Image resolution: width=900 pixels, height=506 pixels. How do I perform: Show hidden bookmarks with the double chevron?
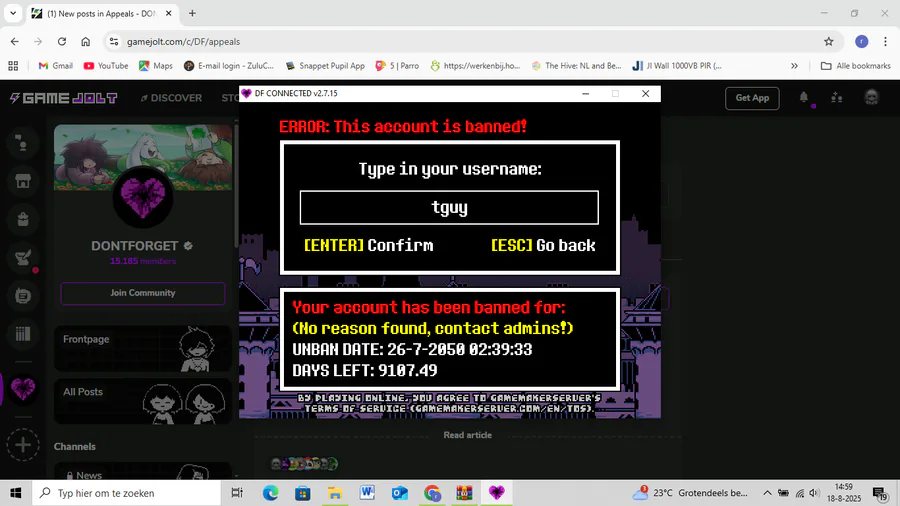(794, 66)
